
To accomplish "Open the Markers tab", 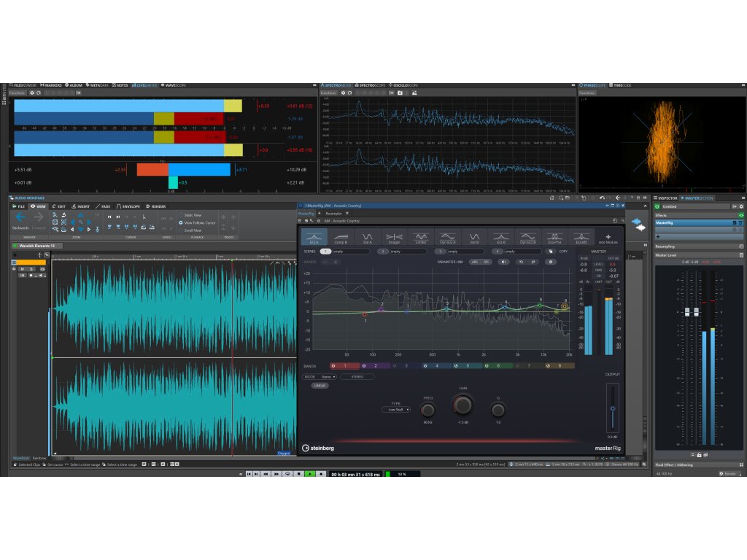I will pos(51,85).
